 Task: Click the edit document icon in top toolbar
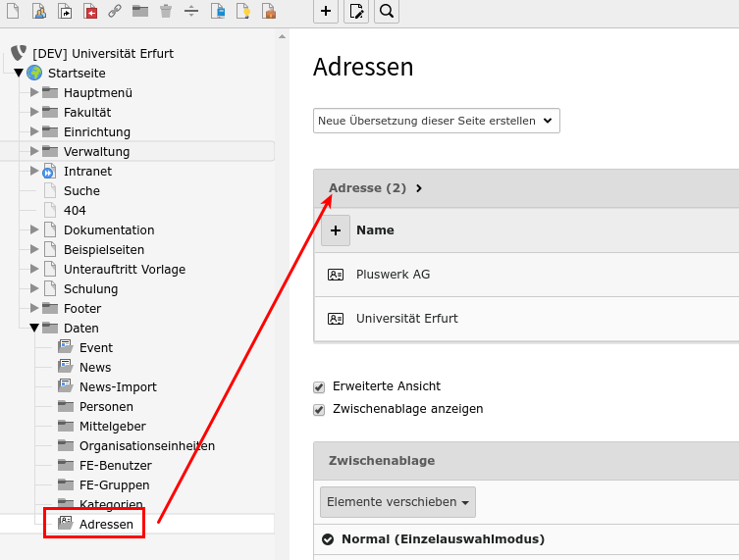tap(357, 11)
